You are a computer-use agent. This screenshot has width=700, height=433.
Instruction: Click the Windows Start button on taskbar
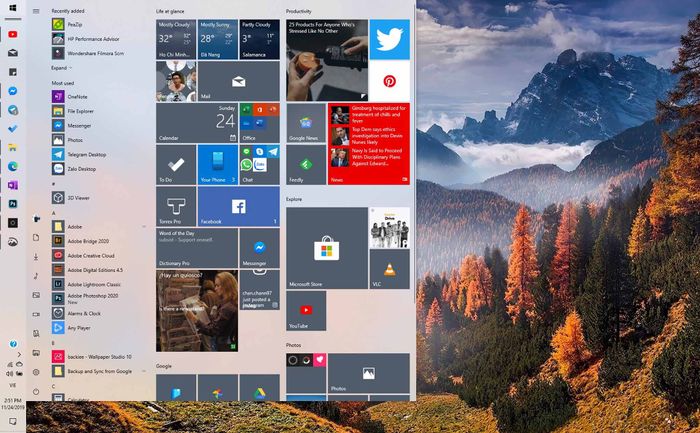(x=12, y=8)
